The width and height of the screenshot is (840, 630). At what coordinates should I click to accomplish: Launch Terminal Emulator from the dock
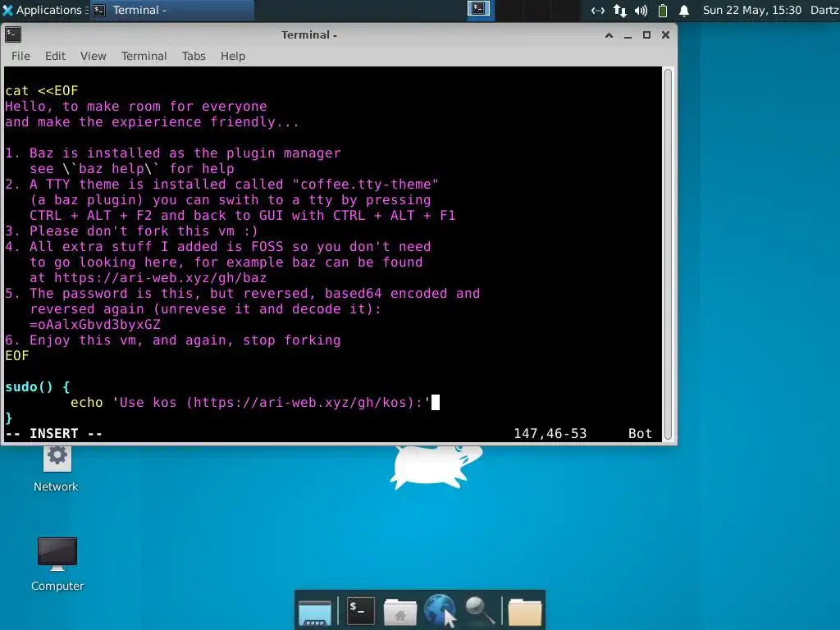click(x=361, y=611)
